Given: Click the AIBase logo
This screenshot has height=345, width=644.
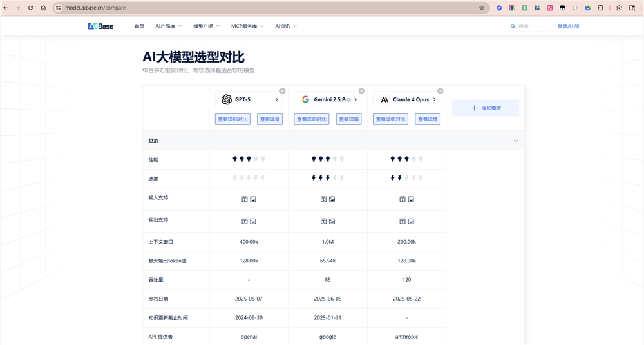Looking at the screenshot, I should click(x=100, y=26).
